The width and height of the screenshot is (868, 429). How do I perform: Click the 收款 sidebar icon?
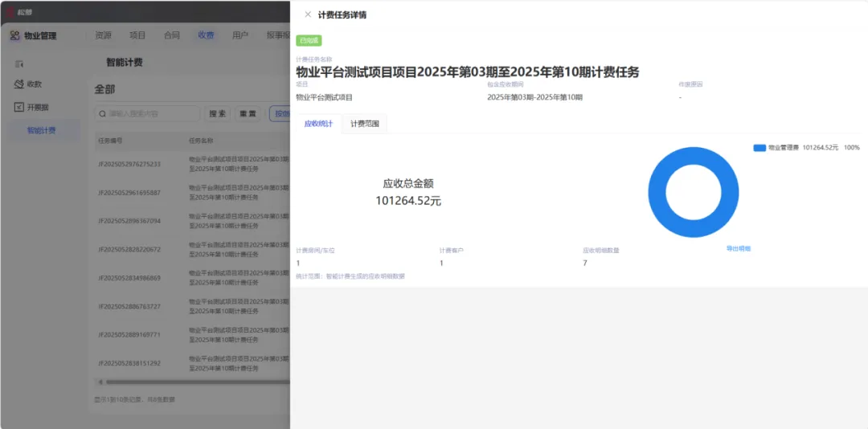pos(18,84)
